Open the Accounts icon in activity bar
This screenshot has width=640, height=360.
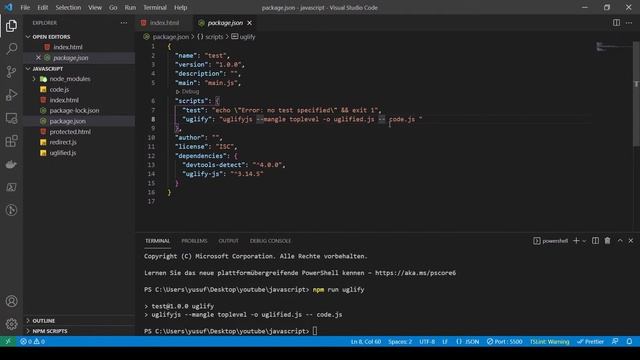coord(11,301)
